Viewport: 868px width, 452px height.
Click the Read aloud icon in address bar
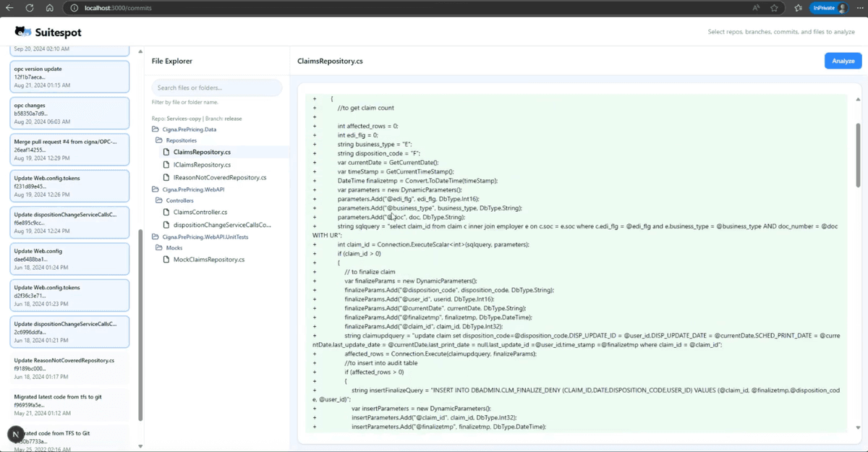point(755,8)
